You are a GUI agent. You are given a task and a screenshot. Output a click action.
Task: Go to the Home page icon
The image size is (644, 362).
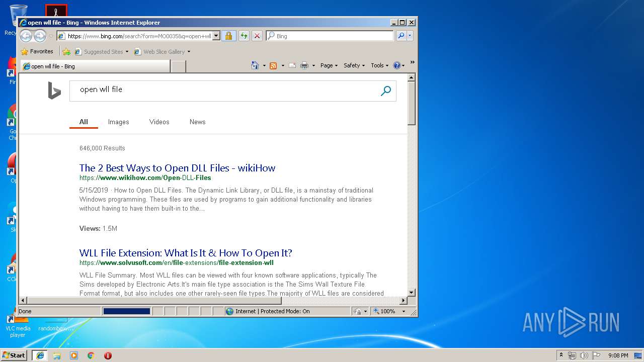(x=255, y=65)
